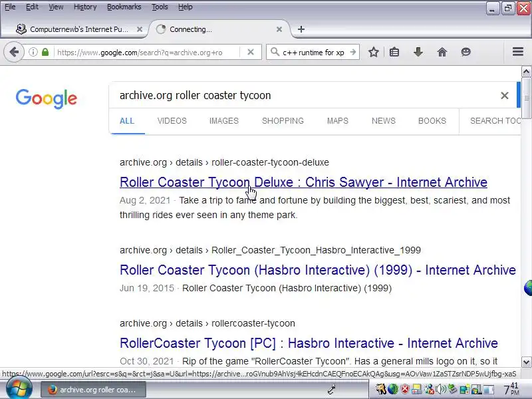
Task: Switch to VIDEOS results
Action: pos(172,121)
